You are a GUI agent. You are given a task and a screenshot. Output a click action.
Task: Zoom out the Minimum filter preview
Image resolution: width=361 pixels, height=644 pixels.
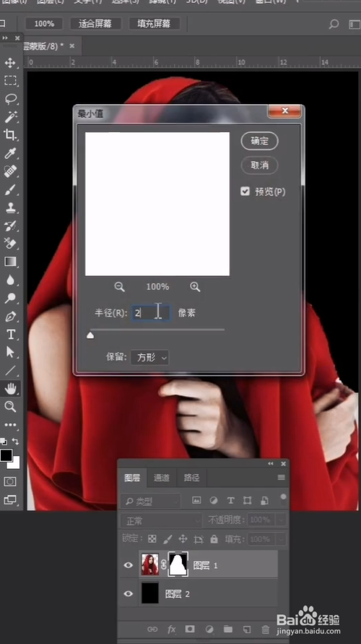point(119,287)
